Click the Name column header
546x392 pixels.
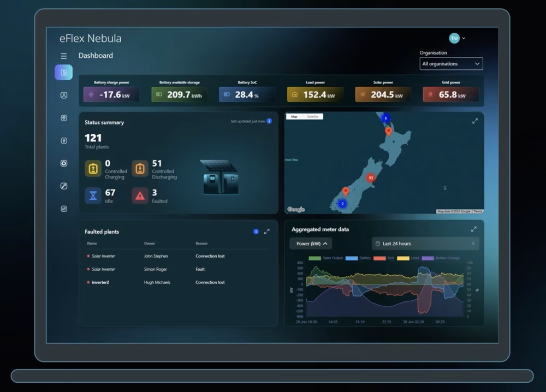coord(92,243)
